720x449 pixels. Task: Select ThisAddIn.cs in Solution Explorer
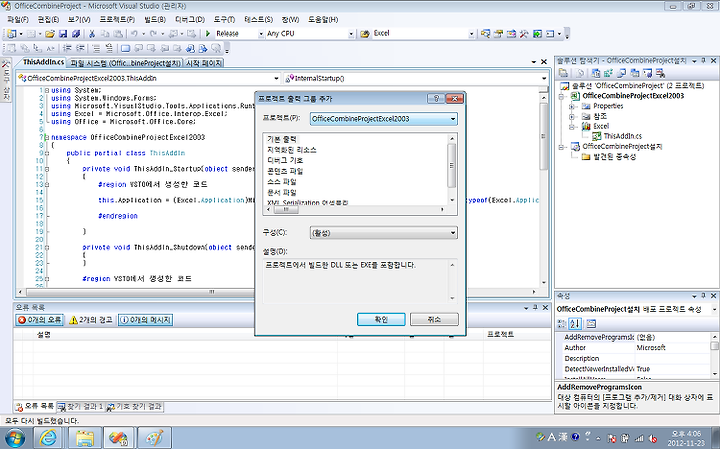pyautogui.click(x=622, y=136)
